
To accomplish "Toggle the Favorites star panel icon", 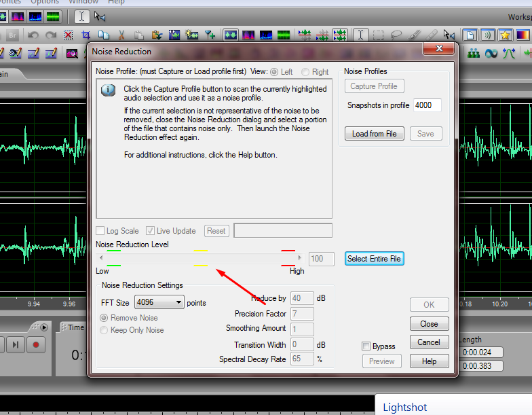I will (x=505, y=35).
